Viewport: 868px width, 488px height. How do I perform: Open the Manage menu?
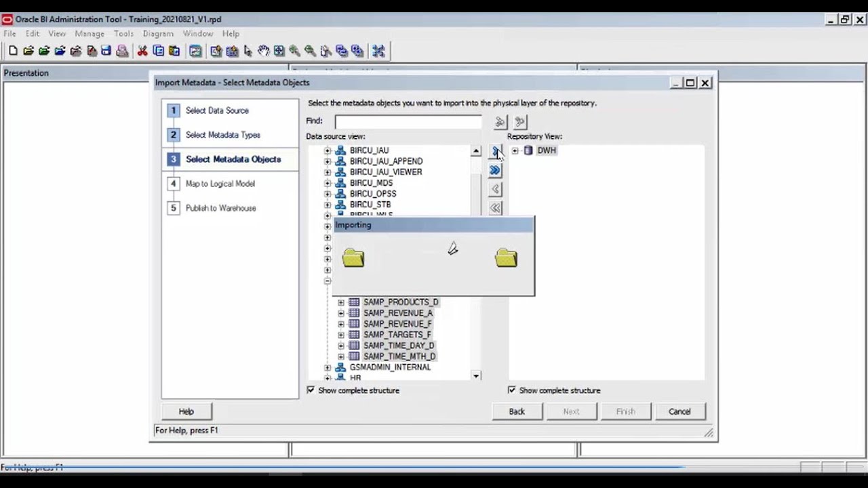point(90,33)
